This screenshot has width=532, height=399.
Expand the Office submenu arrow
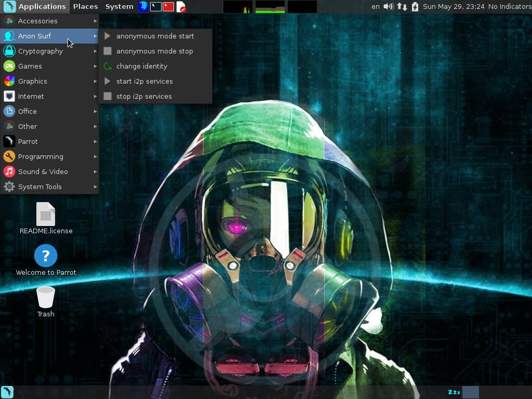pos(96,111)
